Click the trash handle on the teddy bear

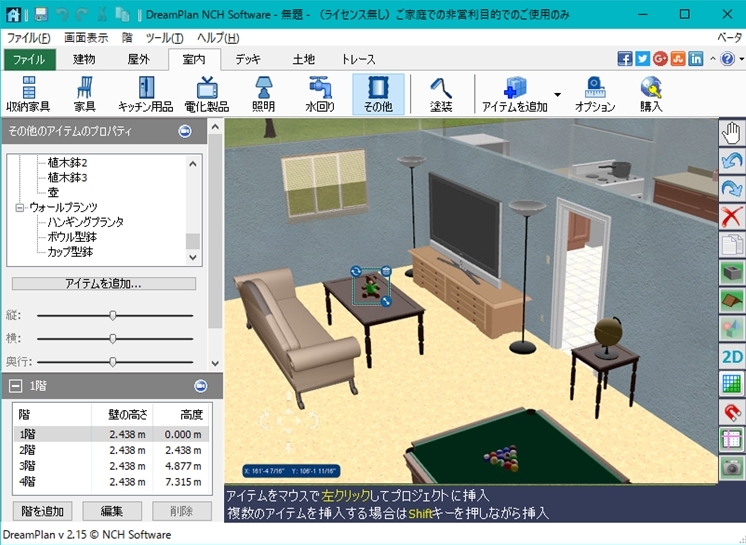pyautogui.click(x=386, y=272)
